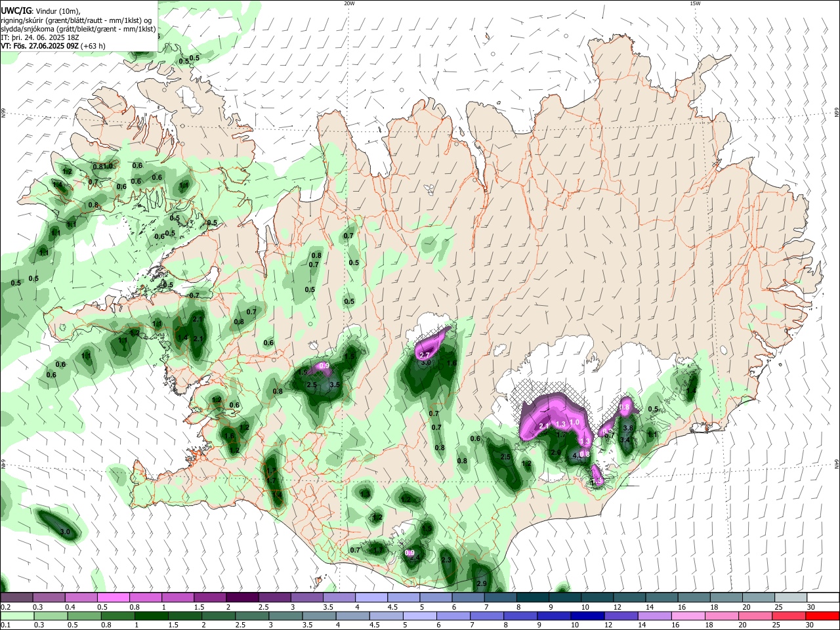Click the 15W longitude label at the top

tap(695, 3)
